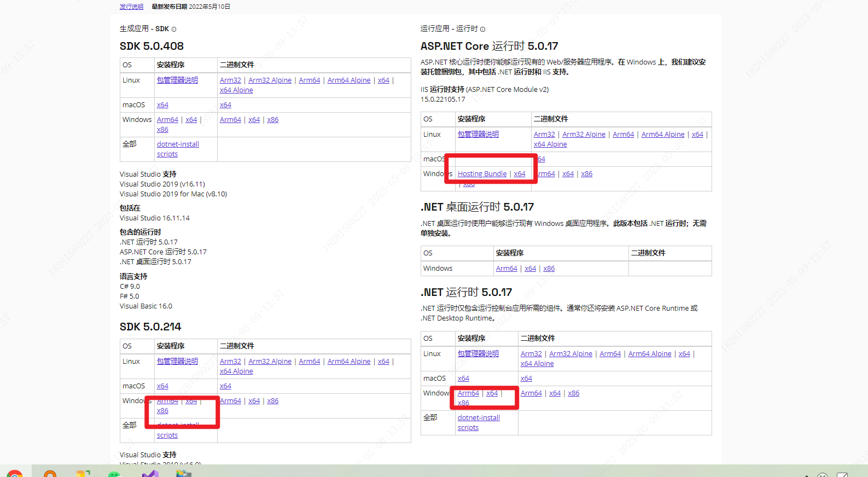868x477 pixels.
Task: Open Visual Studio from the taskbar
Action: click(x=150, y=474)
